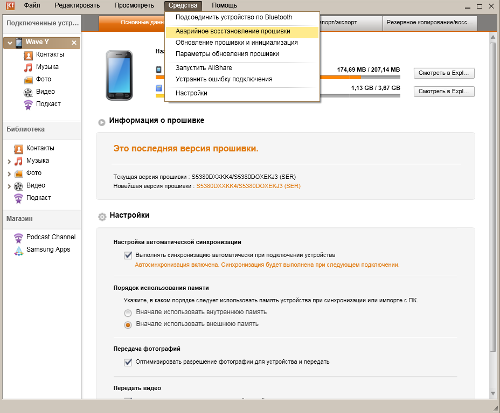This screenshot has width=500, height=413.
Task: Collapse the Wave Y device tree
Action: 10,43
